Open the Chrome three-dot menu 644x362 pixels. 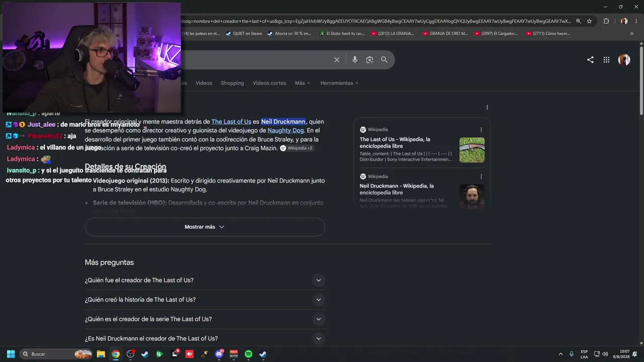click(636, 21)
